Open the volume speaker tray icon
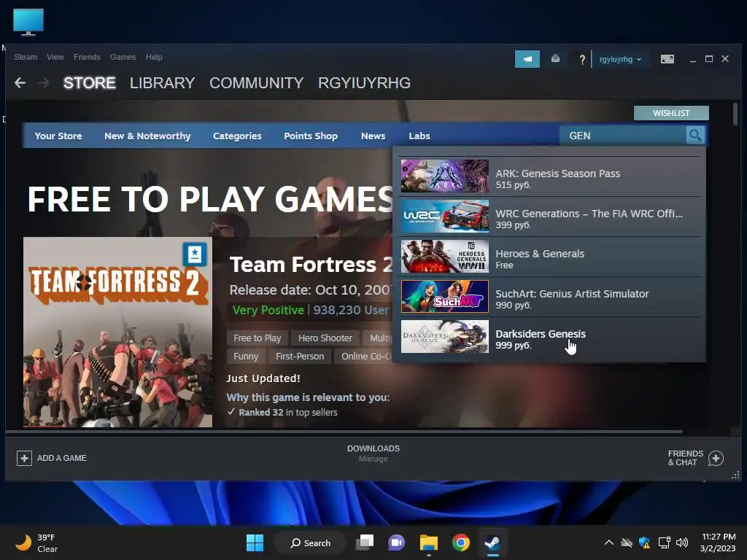The height and width of the screenshot is (560, 747). pos(682,542)
